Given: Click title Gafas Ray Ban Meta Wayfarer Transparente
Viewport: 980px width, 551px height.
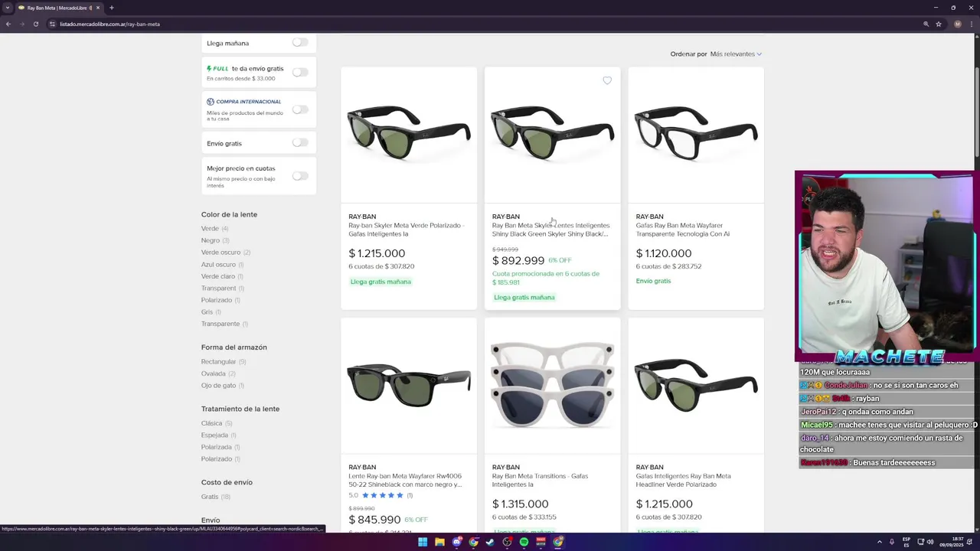Looking at the screenshot, I should pyautogui.click(x=683, y=230).
